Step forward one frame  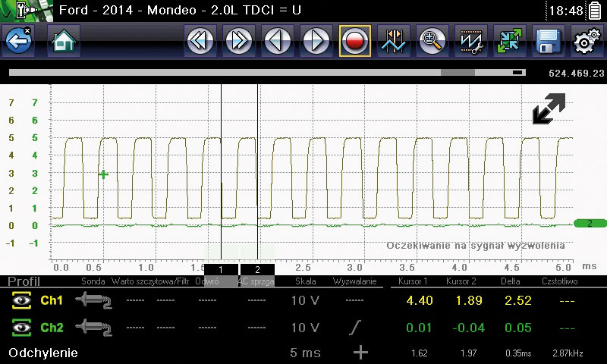(316, 41)
